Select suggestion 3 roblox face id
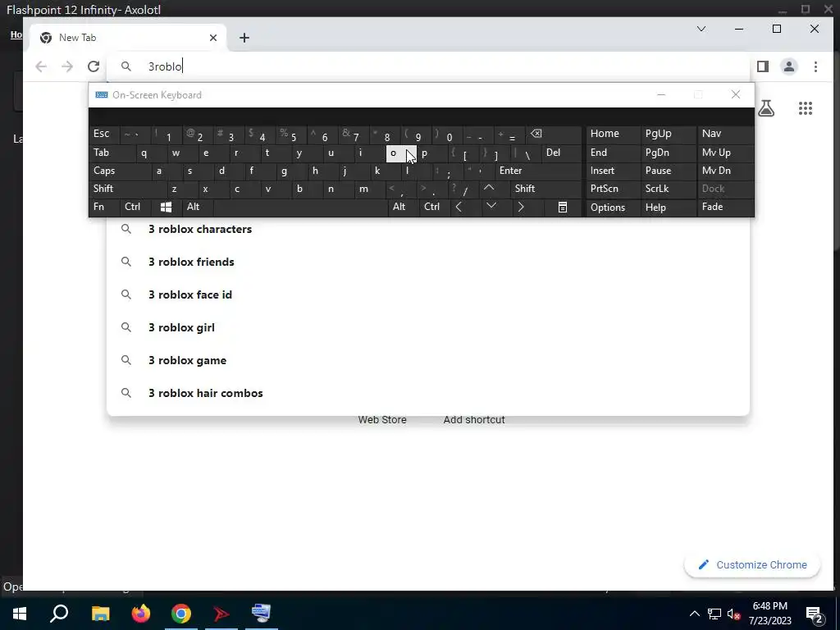 tap(428, 294)
